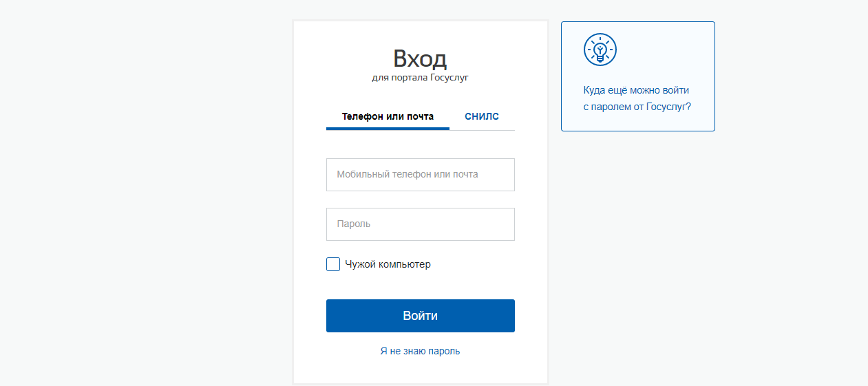Click the blue underline beneath the active tab
Viewport: 868px width, 386px height.
(388, 129)
